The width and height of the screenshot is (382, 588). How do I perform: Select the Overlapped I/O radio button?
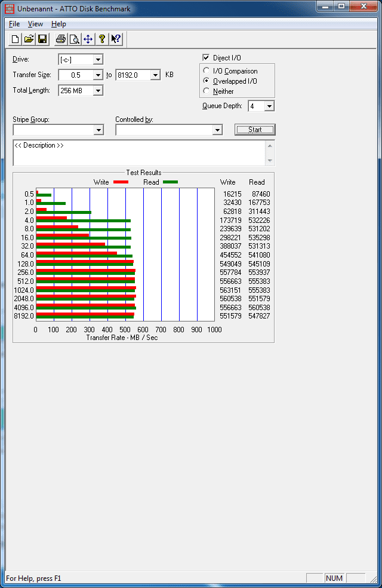tap(206, 81)
